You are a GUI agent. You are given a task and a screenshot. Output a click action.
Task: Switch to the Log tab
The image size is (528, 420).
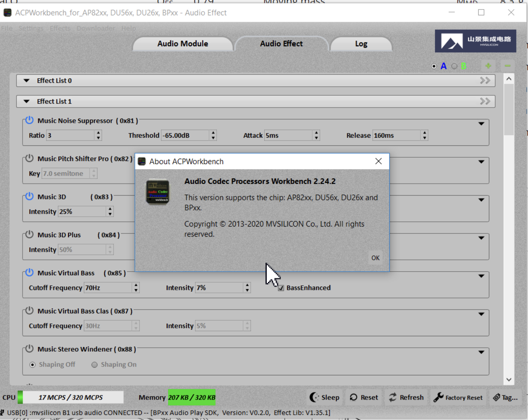(361, 44)
